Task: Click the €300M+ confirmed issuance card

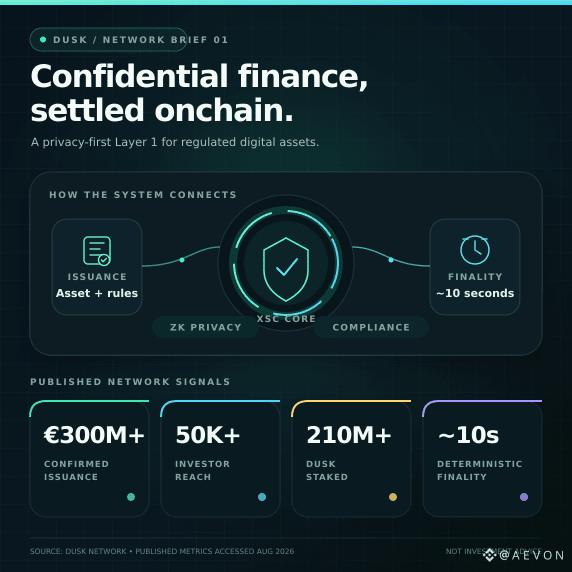Action: (89, 459)
